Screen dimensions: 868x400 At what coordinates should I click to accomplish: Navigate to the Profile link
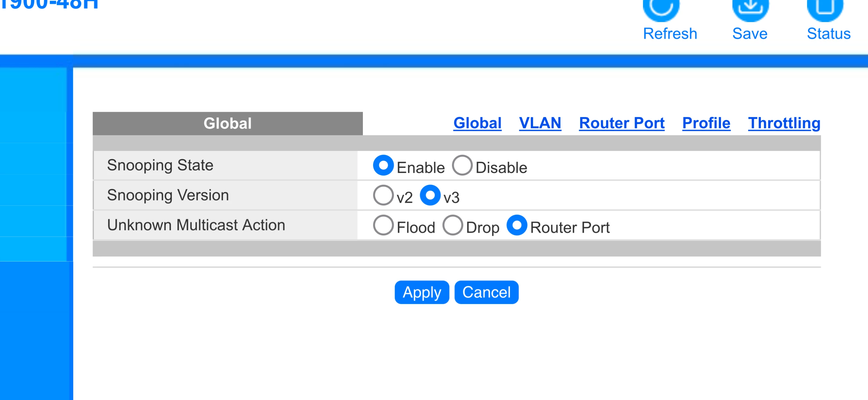coord(706,123)
